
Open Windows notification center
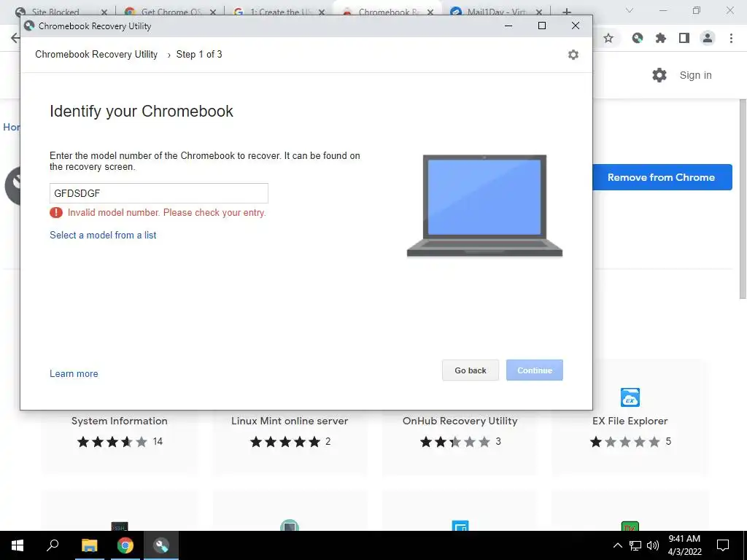(x=723, y=545)
